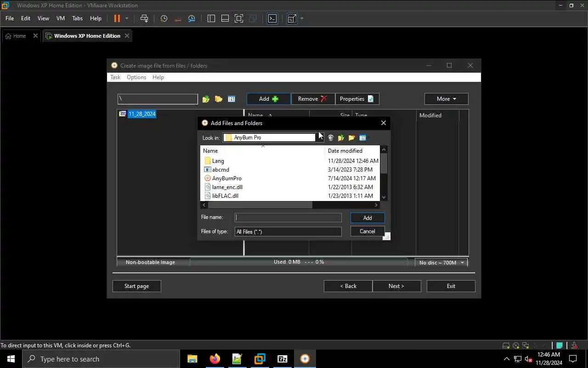Open the Files of type combo box

coord(288,231)
